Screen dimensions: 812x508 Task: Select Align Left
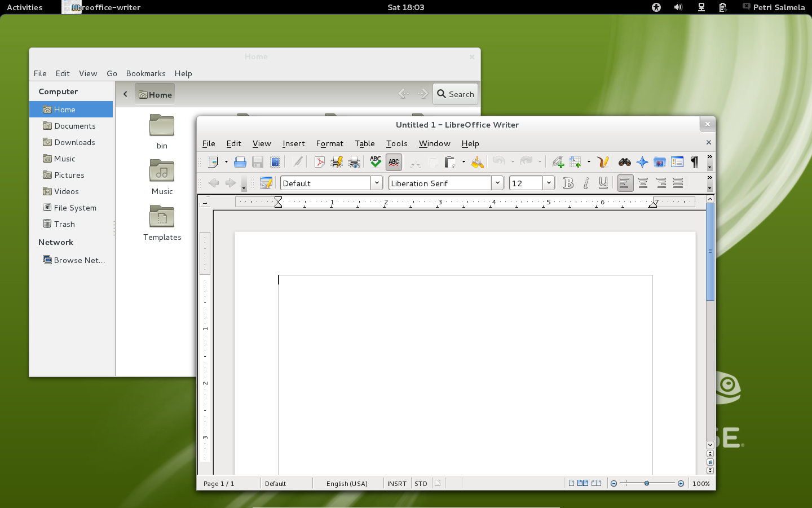click(625, 183)
